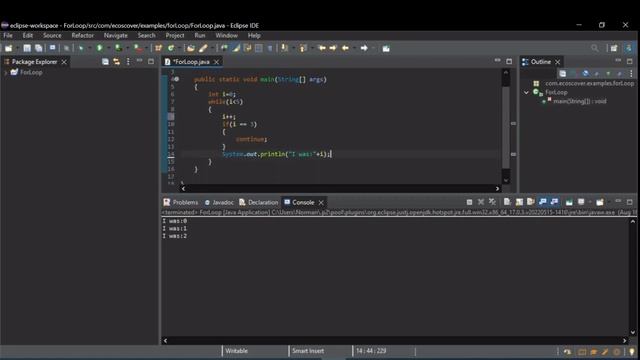Toggle Show Console on Standard Error
The width and height of the screenshot is (640, 360).
[x=554, y=202]
